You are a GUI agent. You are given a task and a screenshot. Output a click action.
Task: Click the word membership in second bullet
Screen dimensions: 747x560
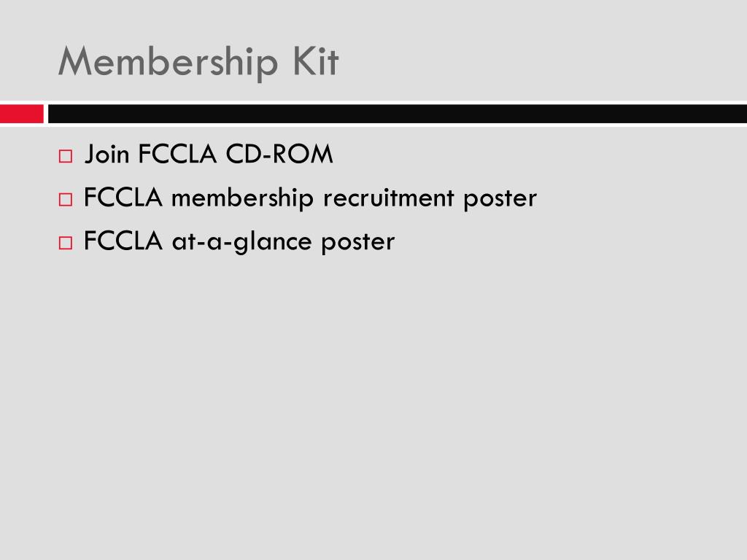point(242,198)
